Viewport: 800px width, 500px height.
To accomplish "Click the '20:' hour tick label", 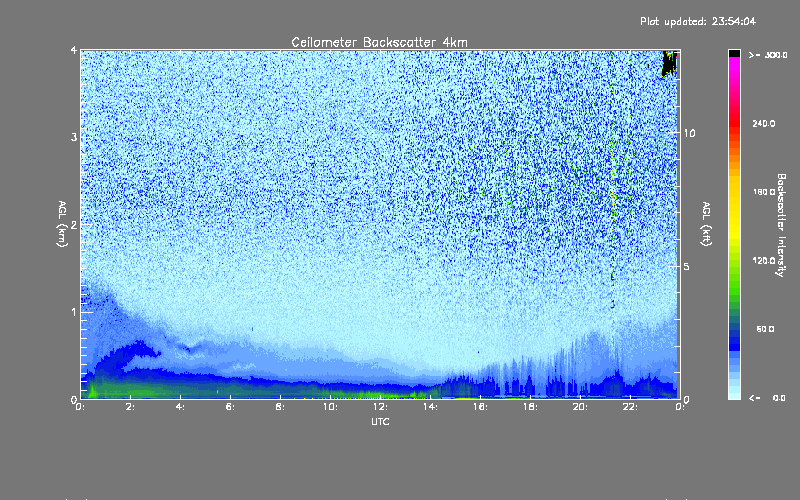I will 580,407.
